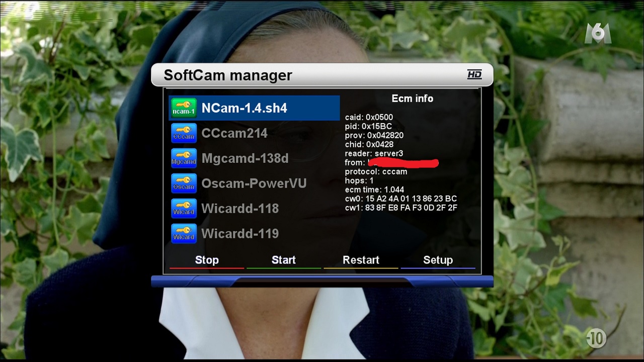This screenshot has height=362, width=644.
Task: Click the CCcam key icon
Action: tap(184, 133)
